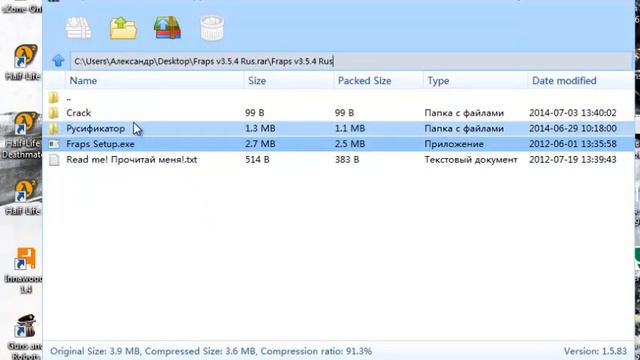Click the Read me text document icon
640x360 pixels.
click(x=54, y=160)
